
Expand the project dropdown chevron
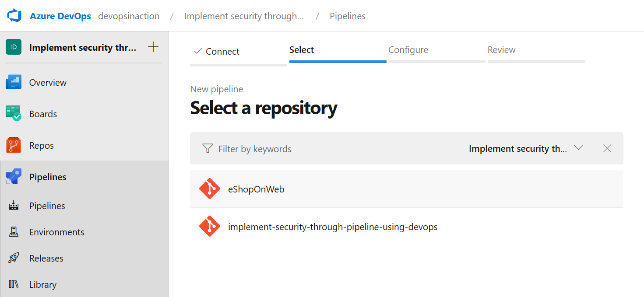[578, 148]
